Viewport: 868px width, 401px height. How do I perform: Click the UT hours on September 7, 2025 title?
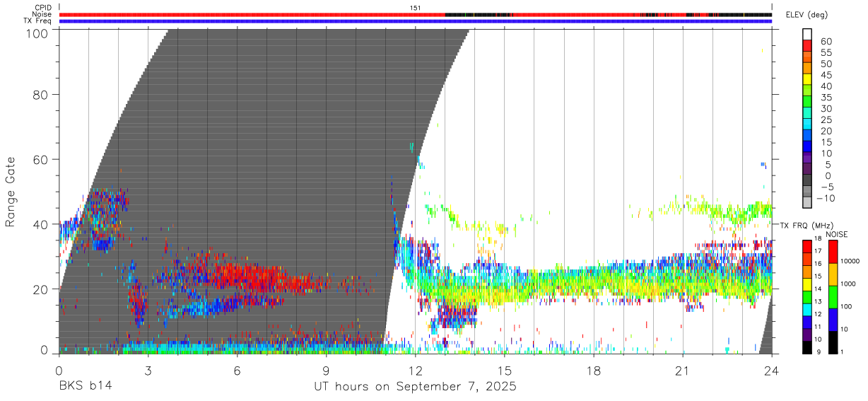point(415,387)
